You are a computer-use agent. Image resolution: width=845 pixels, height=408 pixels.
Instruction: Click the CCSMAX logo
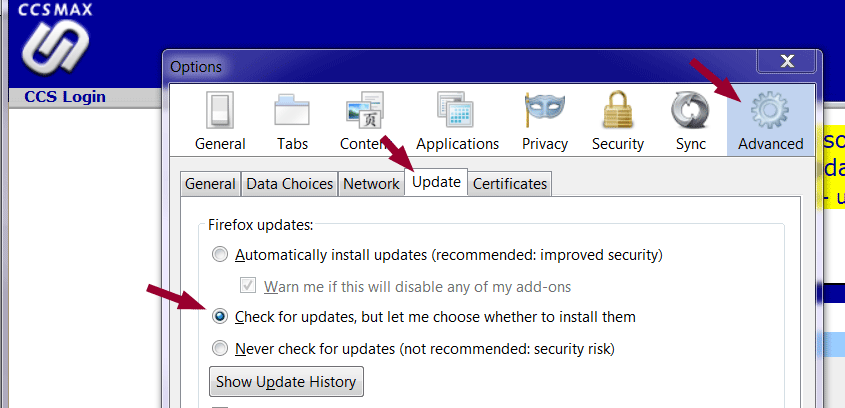pyautogui.click(x=54, y=39)
